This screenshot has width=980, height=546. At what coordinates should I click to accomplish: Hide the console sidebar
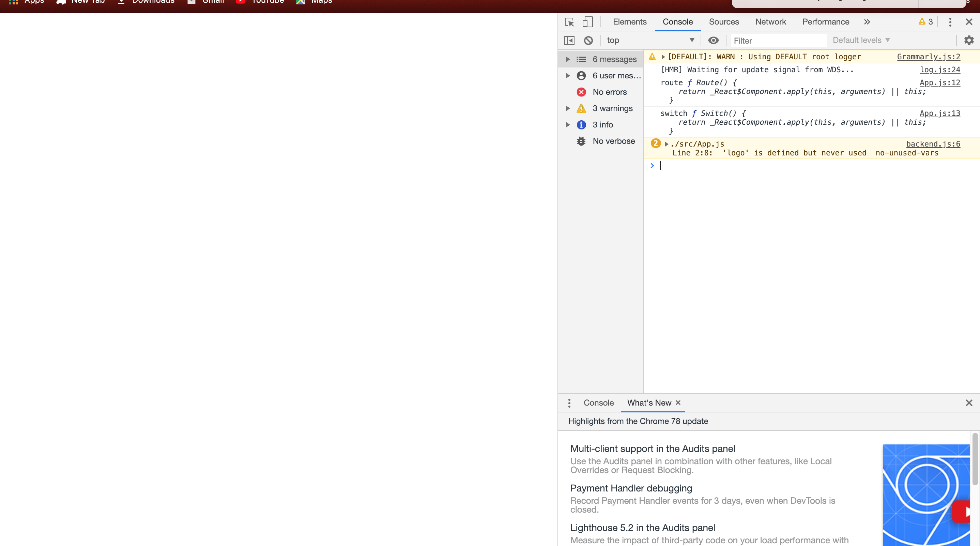(x=569, y=40)
